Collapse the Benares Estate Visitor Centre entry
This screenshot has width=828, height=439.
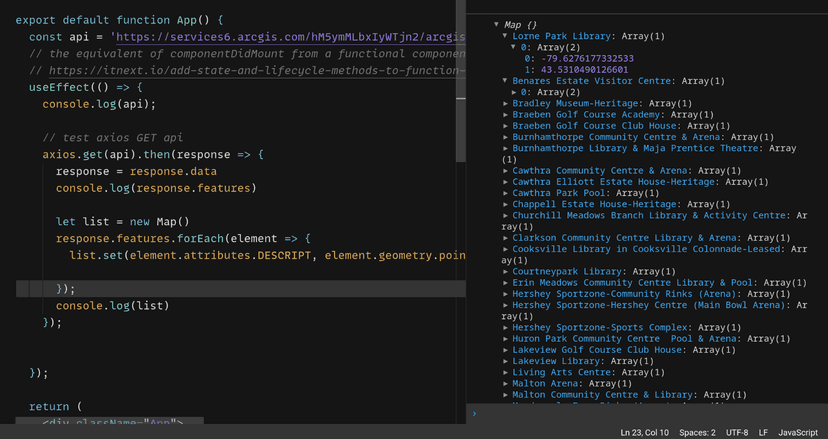pos(505,80)
